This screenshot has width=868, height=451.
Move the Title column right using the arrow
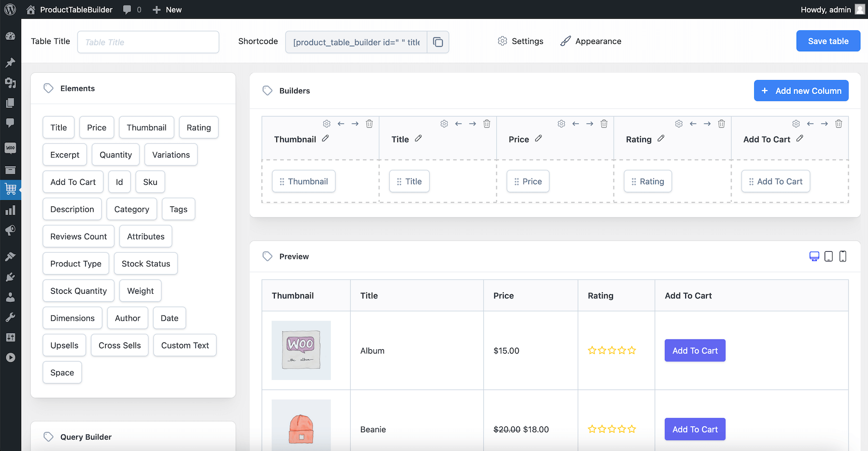pyautogui.click(x=472, y=123)
